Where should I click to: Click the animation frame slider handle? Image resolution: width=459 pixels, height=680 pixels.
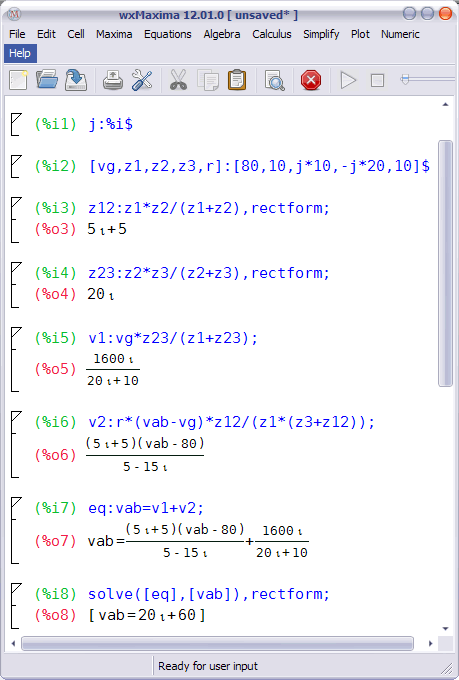[404, 79]
